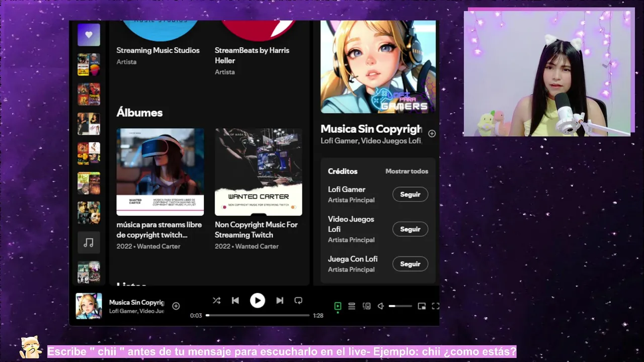Viewport: 644px width, 362px height.
Task: Open música para streams libre de copyright album title
Action: point(159,230)
